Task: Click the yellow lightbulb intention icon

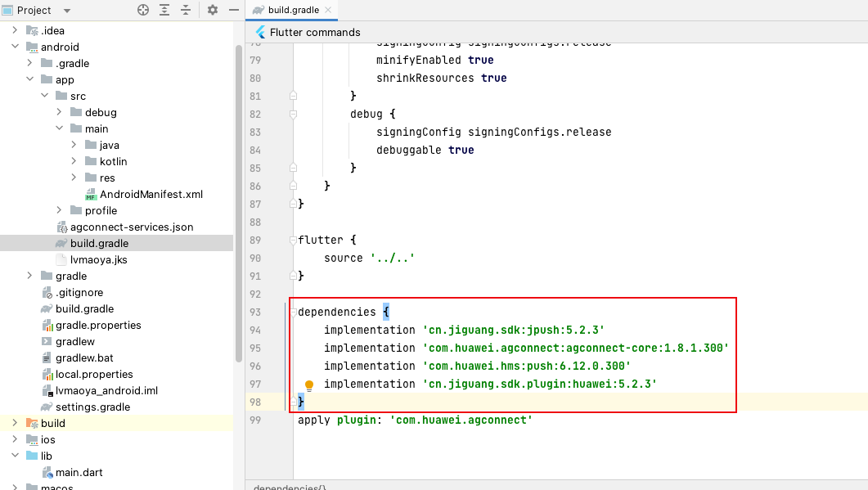Action: 309,385
